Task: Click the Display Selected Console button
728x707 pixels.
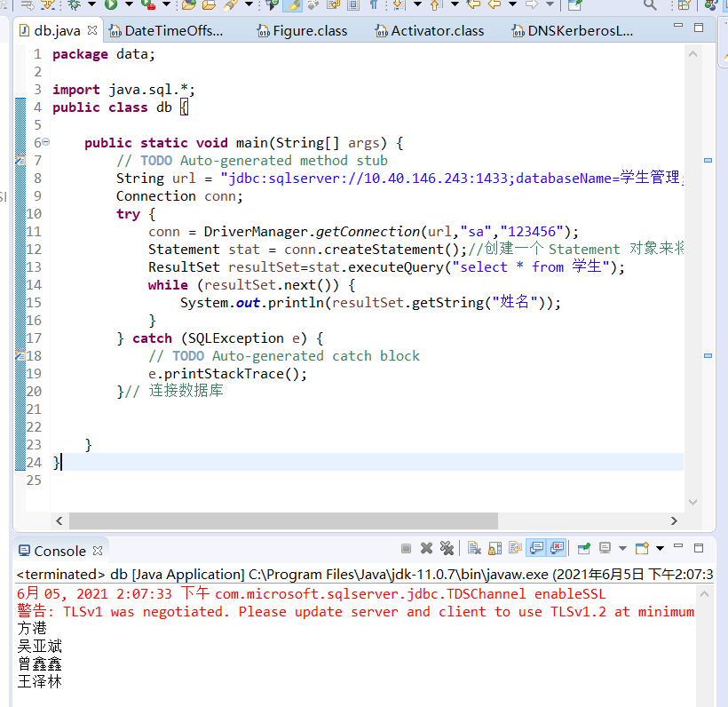Action: 603,548
